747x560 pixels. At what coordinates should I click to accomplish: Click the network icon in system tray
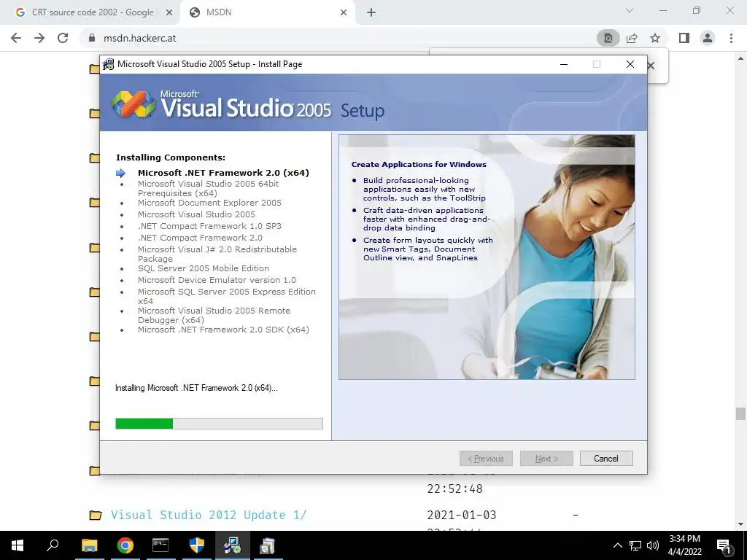635,545
